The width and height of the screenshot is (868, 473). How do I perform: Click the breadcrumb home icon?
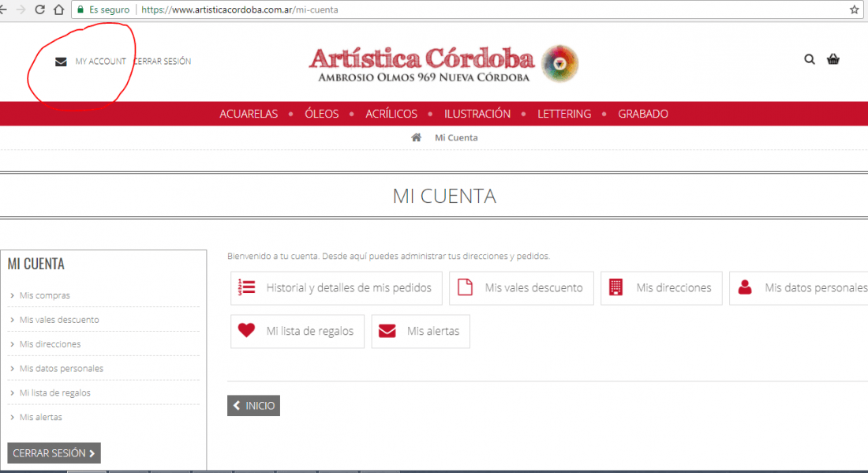click(417, 137)
